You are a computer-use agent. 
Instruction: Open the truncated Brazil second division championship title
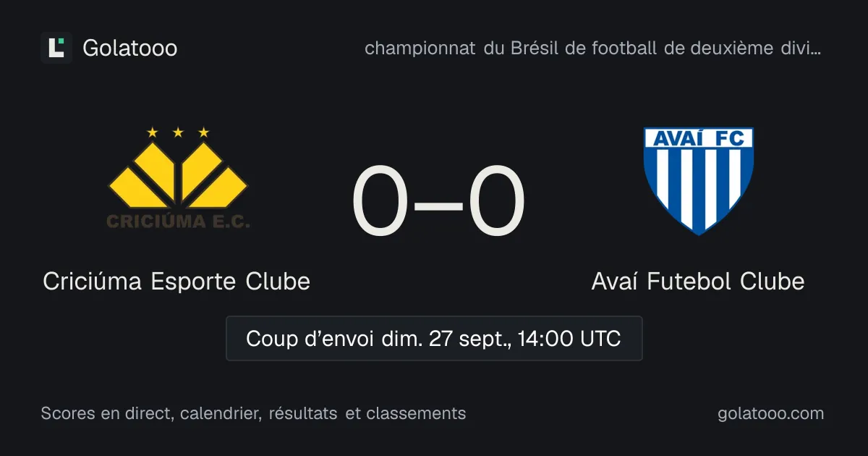pos(593,48)
